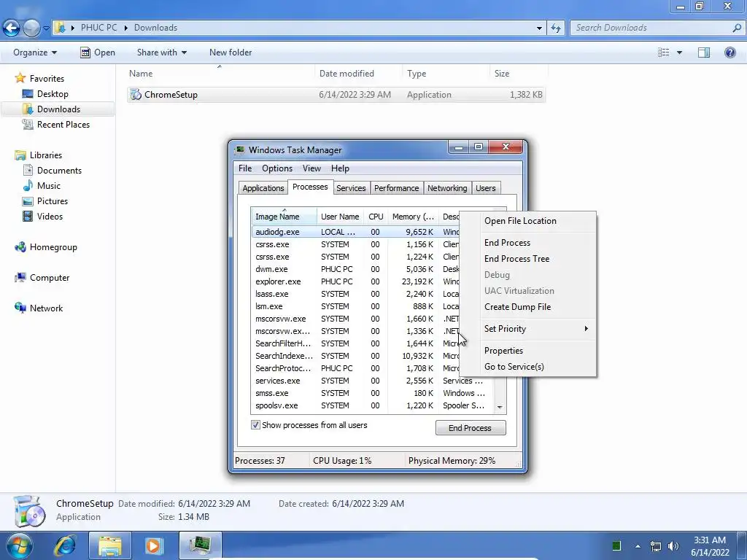
Task: Open Task Manager View menu
Action: [311, 168]
